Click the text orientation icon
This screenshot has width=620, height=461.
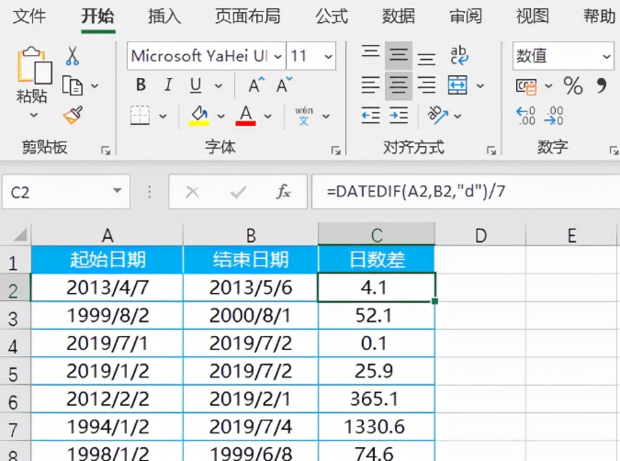click(438, 115)
